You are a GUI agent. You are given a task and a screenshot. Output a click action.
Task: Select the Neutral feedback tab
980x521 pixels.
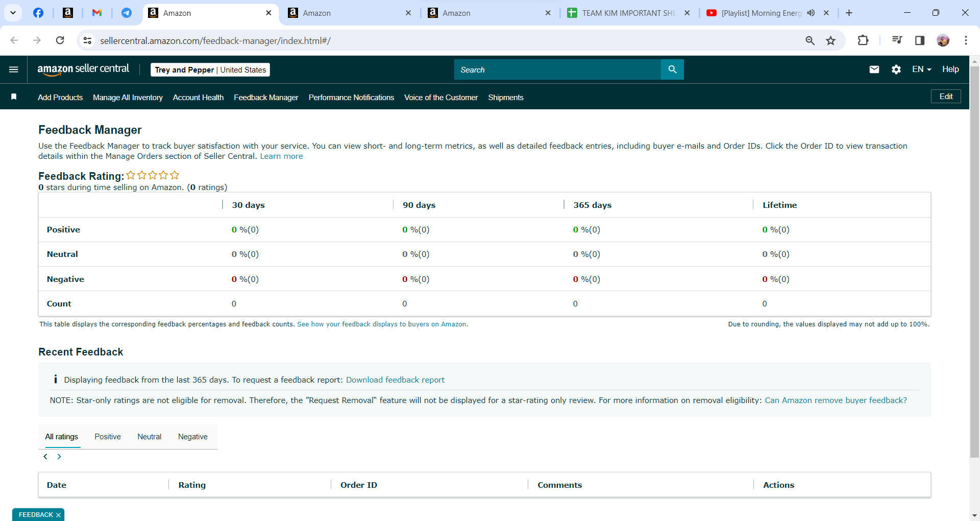point(149,437)
